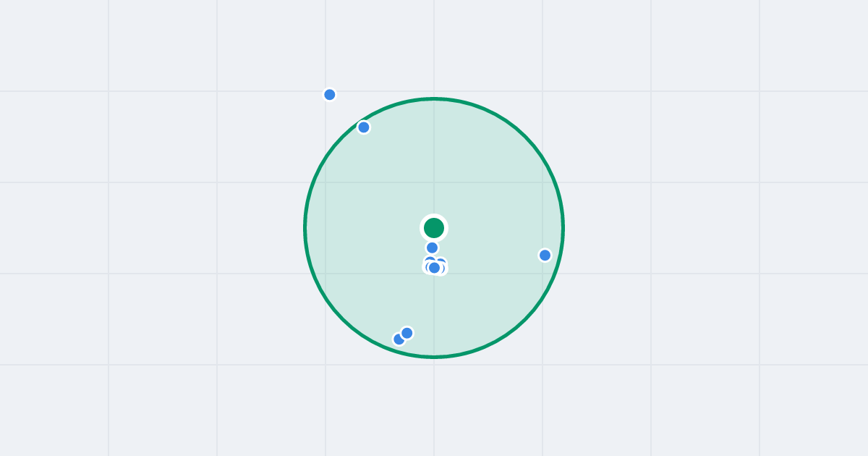Select the large green center marker
The image size is (868, 456).
pyautogui.click(x=434, y=228)
